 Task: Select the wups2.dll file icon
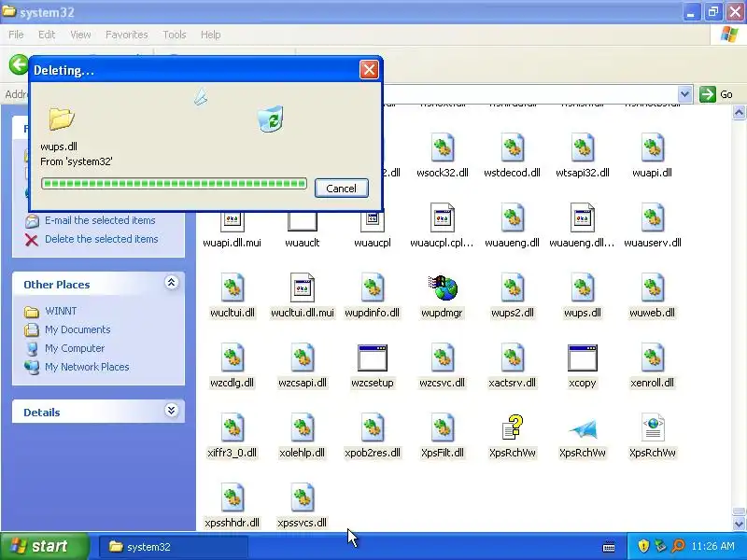coord(512,287)
